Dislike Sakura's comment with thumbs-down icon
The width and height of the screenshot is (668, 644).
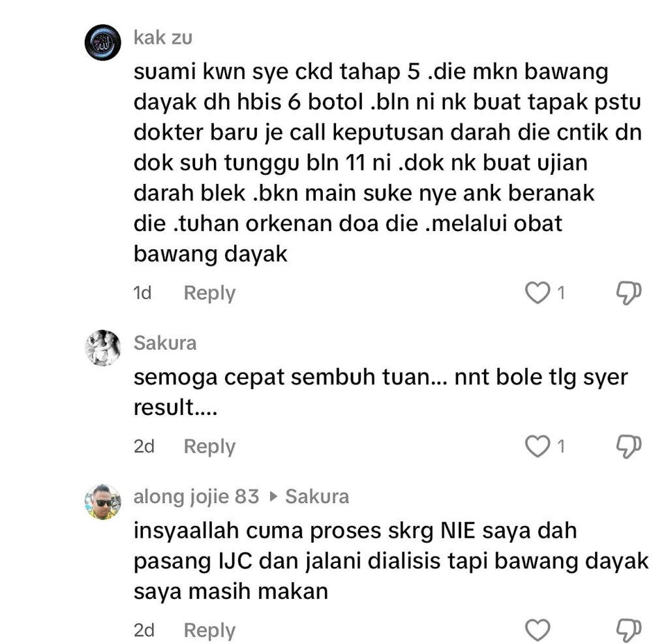click(629, 447)
